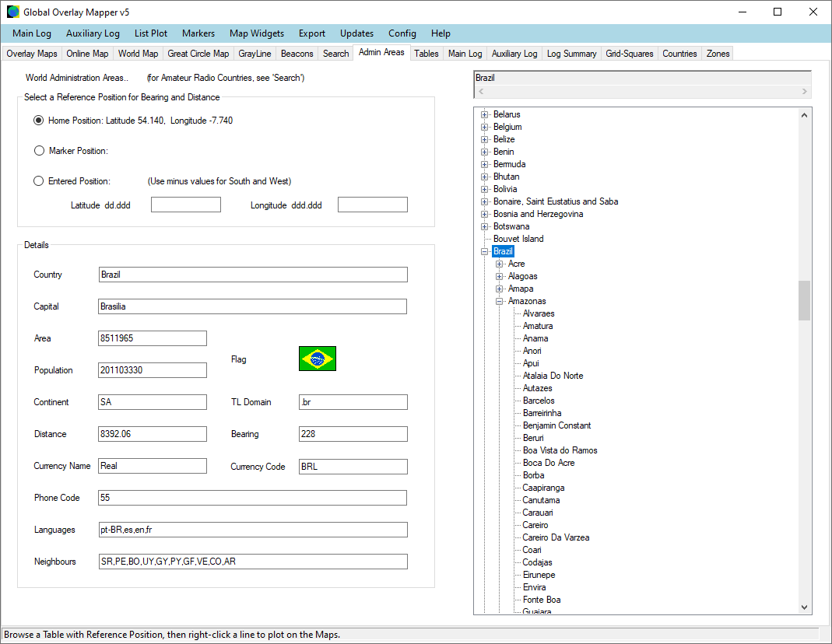832x644 pixels.
Task: Expand the Belize tree node
Action: 484,139
